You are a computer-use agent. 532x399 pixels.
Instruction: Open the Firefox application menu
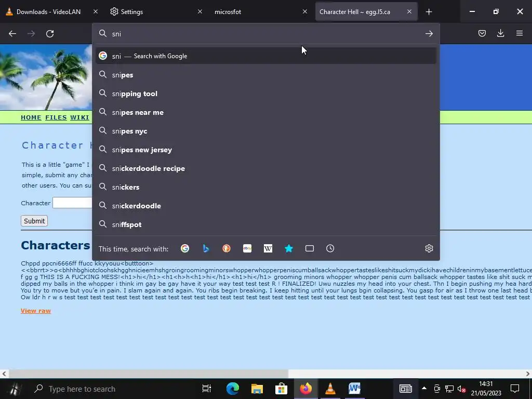coord(520,33)
